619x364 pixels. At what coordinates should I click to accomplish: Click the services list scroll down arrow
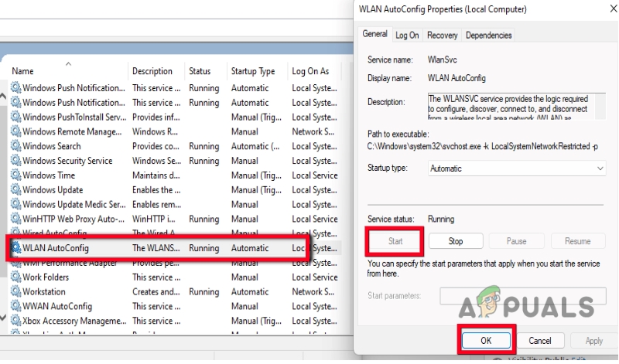3,317
